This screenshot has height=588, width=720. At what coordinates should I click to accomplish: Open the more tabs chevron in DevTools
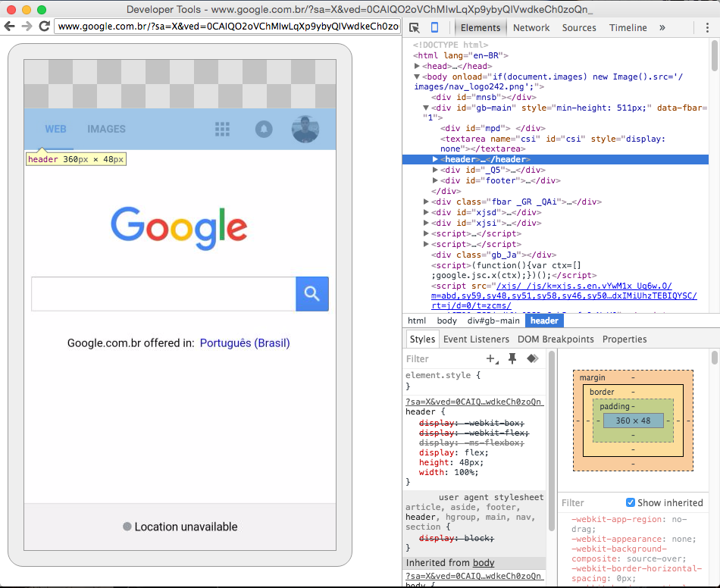(662, 27)
